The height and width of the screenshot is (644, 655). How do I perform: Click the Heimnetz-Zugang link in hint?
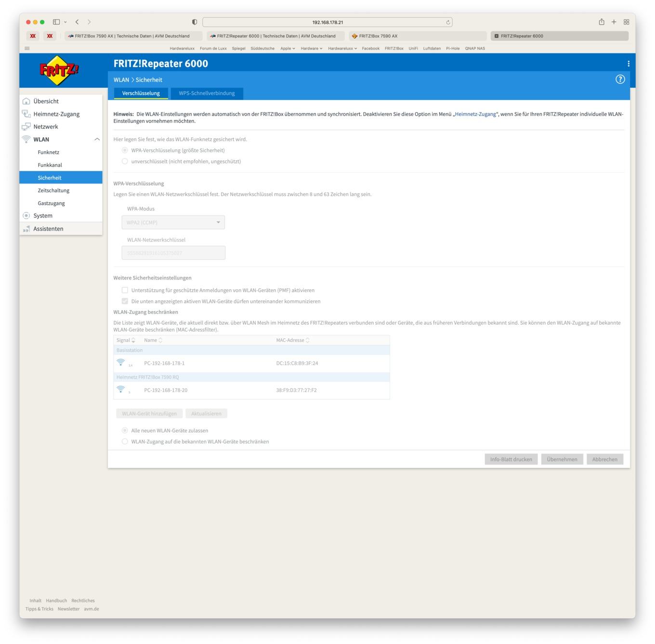tap(475, 114)
